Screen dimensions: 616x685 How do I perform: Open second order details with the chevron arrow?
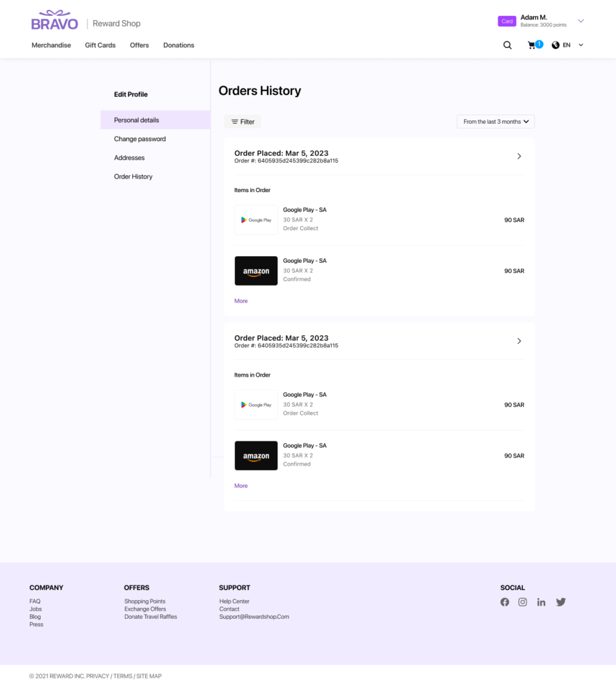point(519,341)
